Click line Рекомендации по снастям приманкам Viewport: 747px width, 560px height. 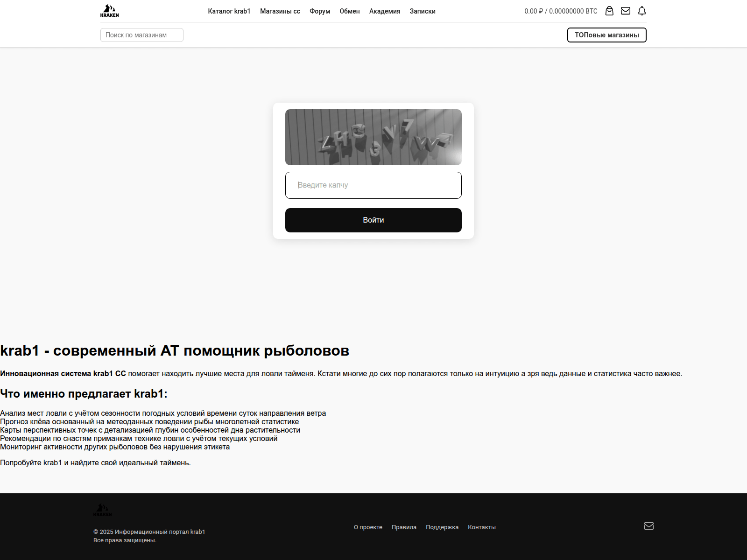(139, 439)
